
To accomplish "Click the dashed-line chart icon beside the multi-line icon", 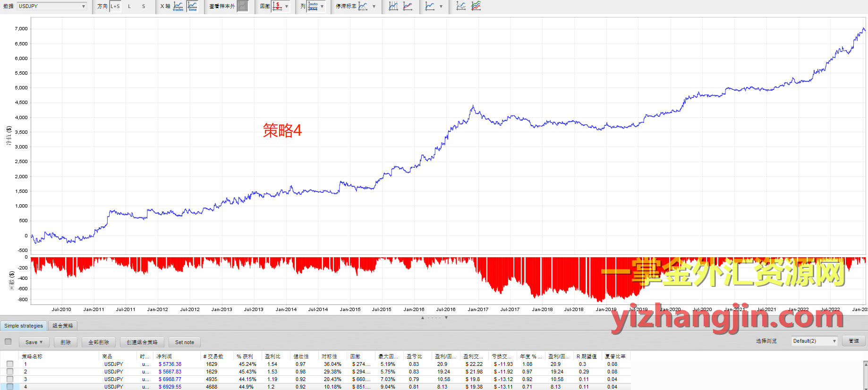I will 461,6.
